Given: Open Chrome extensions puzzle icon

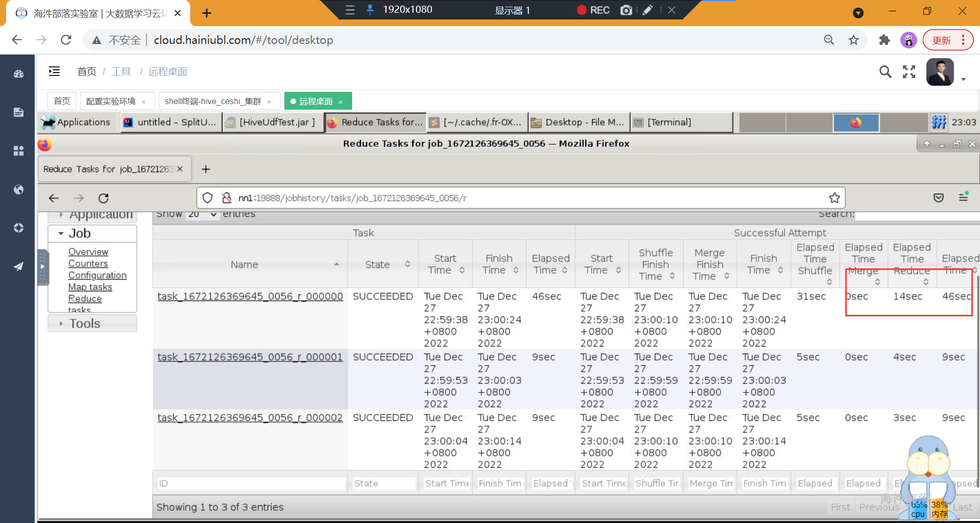Looking at the screenshot, I should 885,40.
